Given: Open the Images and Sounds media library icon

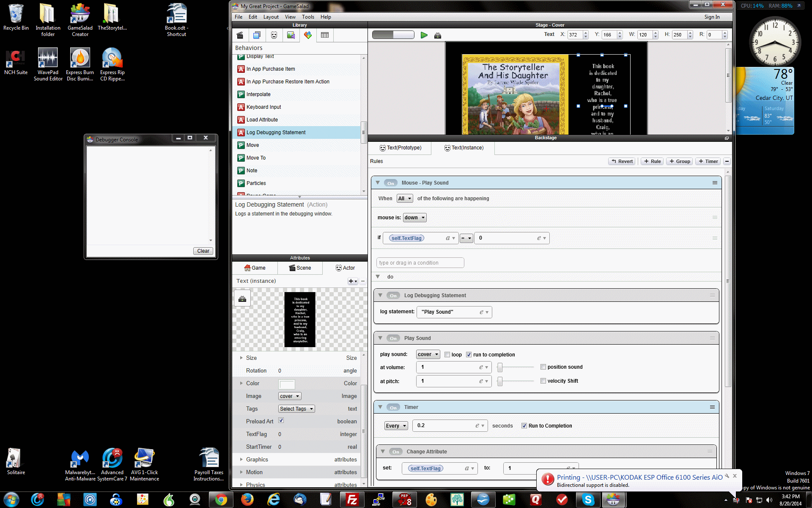Looking at the screenshot, I should [291, 35].
